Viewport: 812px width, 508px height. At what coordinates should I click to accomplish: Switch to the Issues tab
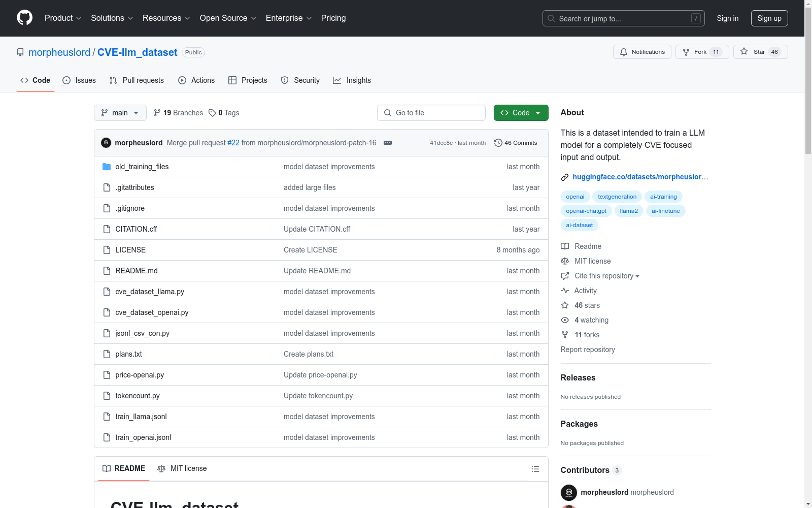click(79, 80)
